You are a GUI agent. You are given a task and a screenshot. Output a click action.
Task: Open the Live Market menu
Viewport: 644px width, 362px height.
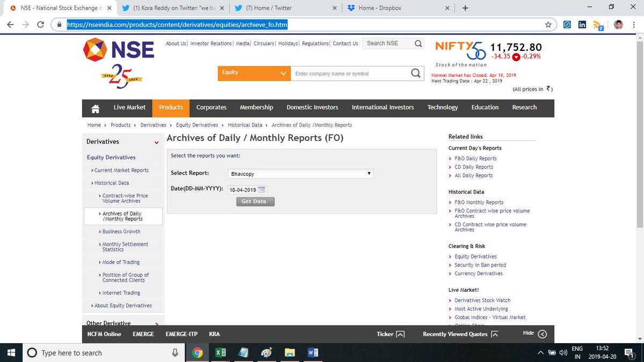[x=129, y=107]
